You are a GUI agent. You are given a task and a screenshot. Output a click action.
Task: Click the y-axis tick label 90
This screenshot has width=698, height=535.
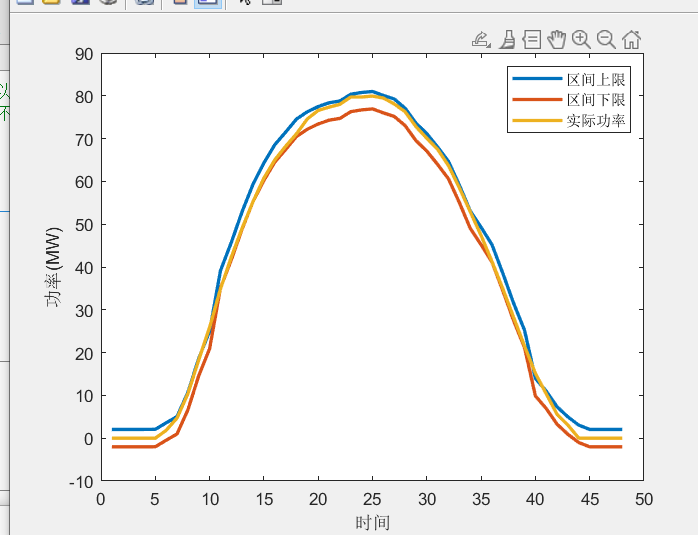(x=82, y=54)
